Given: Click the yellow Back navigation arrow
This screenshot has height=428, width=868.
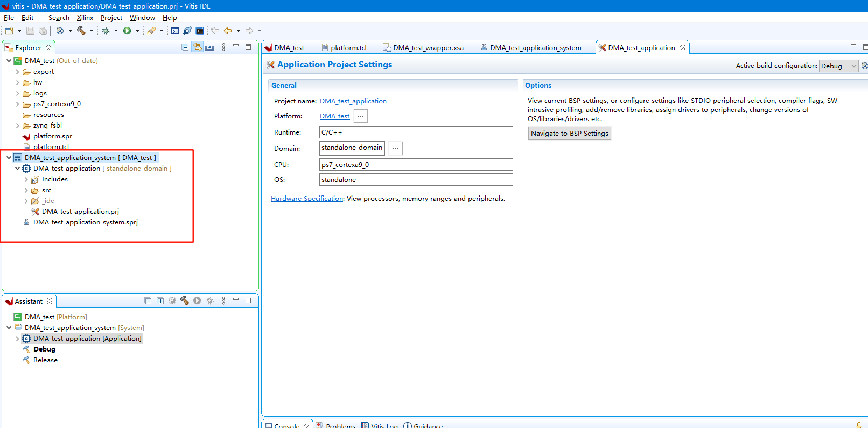Looking at the screenshot, I should [228, 31].
